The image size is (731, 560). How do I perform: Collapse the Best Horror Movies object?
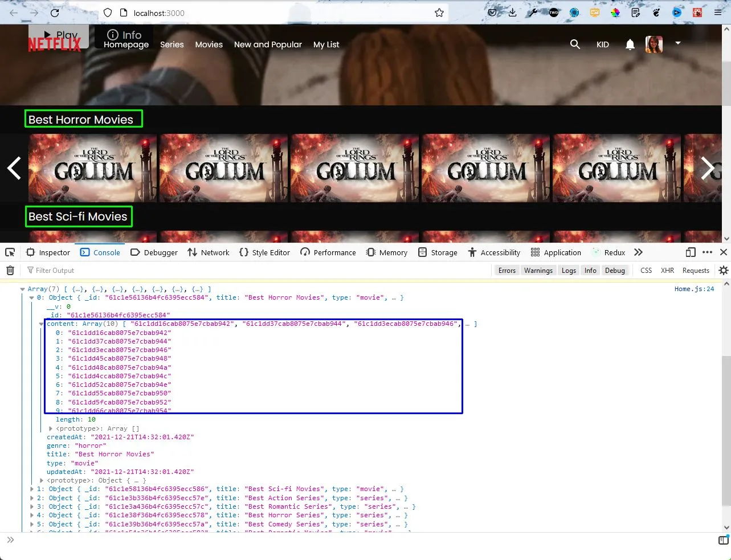tap(32, 297)
